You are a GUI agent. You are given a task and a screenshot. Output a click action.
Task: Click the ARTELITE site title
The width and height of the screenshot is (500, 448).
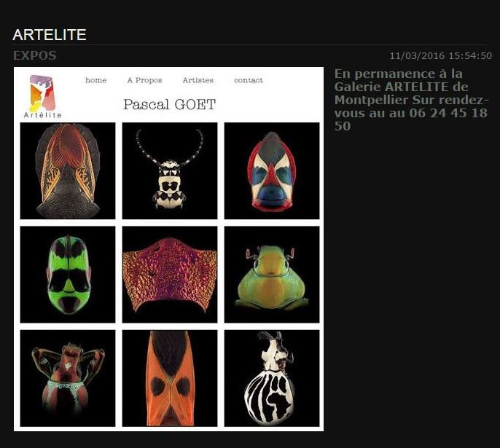[50, 35]
